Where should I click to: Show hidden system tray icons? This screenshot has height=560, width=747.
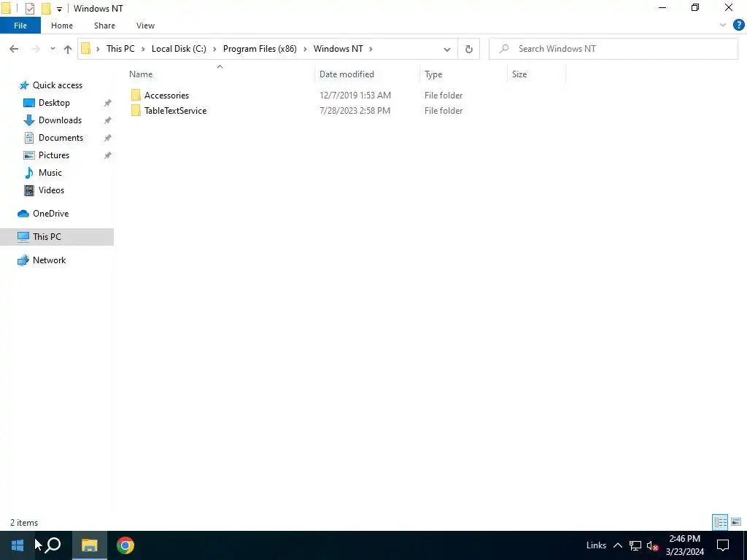coord(617,545)
